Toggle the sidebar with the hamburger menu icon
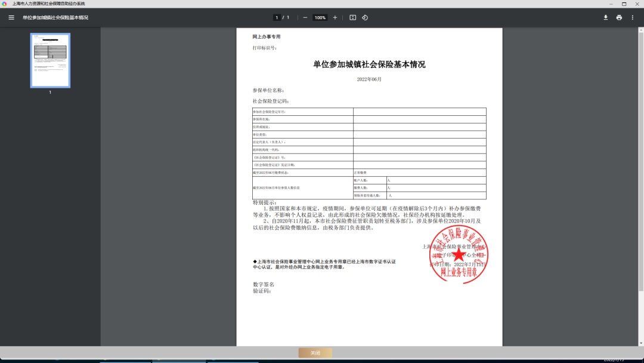This screenshot has height=363, width=644. click(x=11, y=17)
